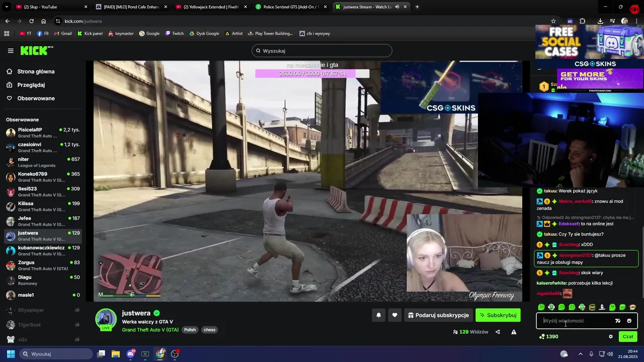Open justwera channel avatar
The width and height of the screenshot is (644, 362).
106,320
